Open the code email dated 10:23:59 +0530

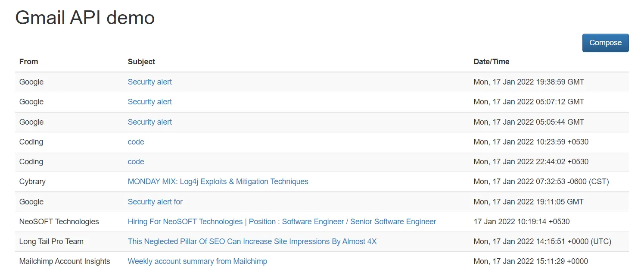click(x=136, y=142)
